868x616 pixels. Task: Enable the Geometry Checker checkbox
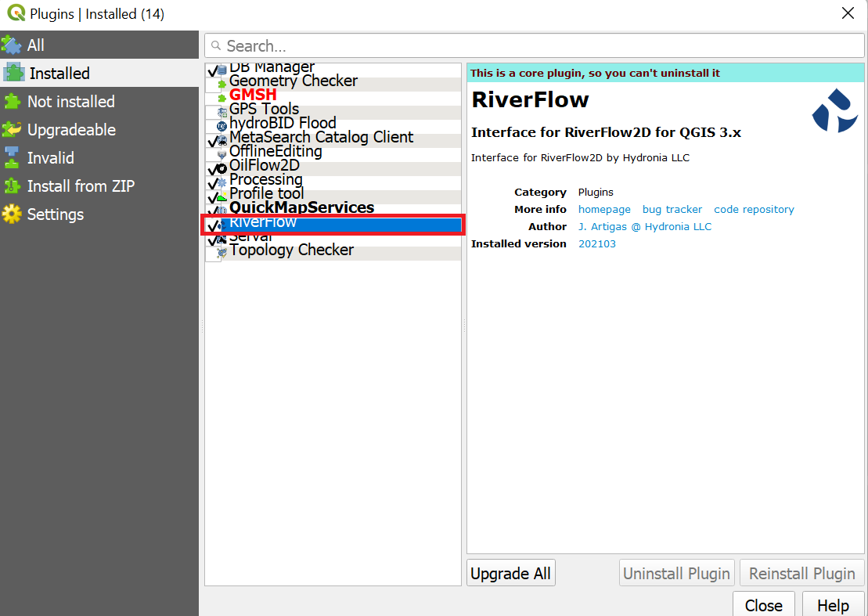tap(213, 84)
